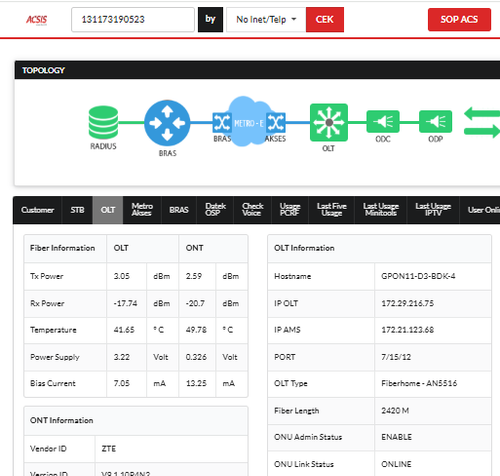
Task: Switch to the Datek OSP tab
Action: (215, 210)
